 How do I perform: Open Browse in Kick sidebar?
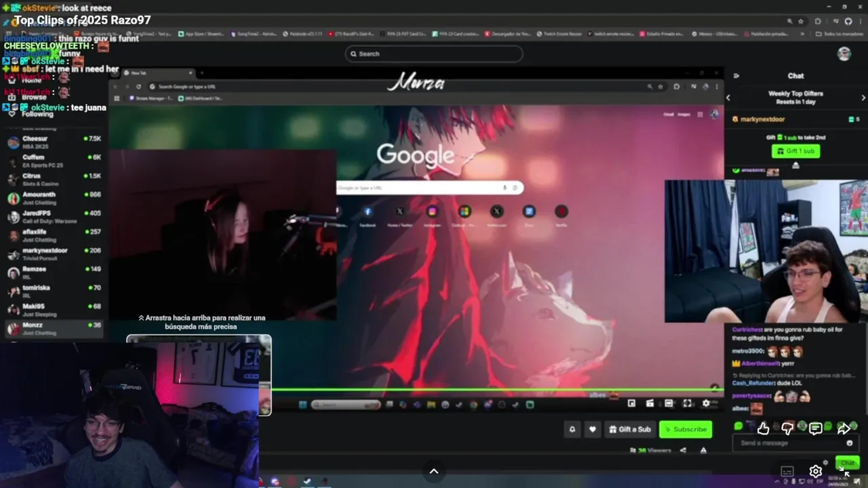tap(34, 97)
